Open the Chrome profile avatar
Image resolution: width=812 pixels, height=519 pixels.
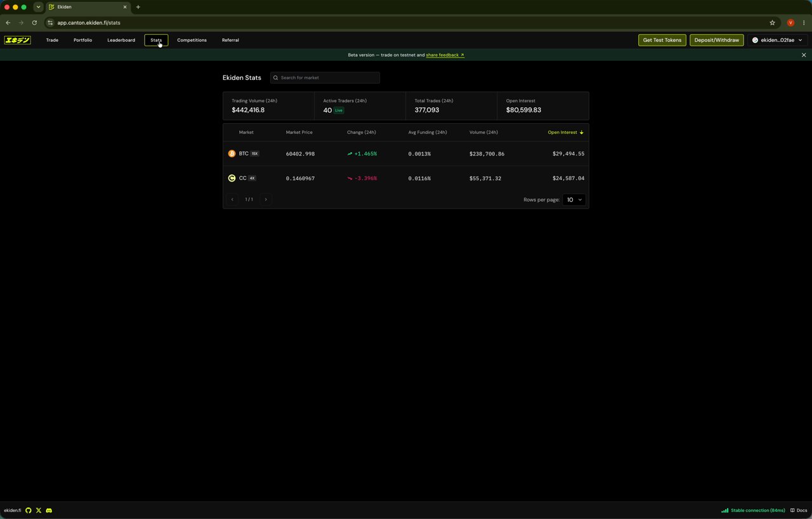(790, 23)
